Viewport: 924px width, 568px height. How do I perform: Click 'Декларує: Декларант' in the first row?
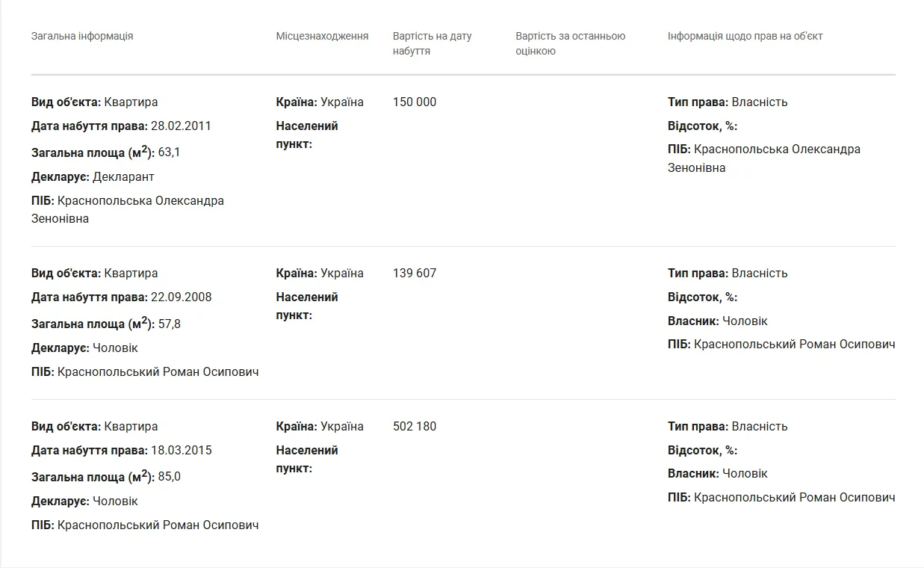click(x=93, y=176)
